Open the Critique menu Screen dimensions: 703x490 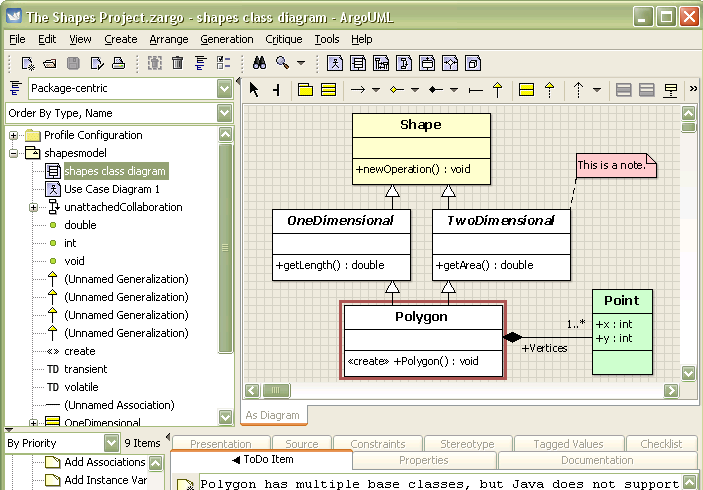pyautogui.click(x=284, y=39)
